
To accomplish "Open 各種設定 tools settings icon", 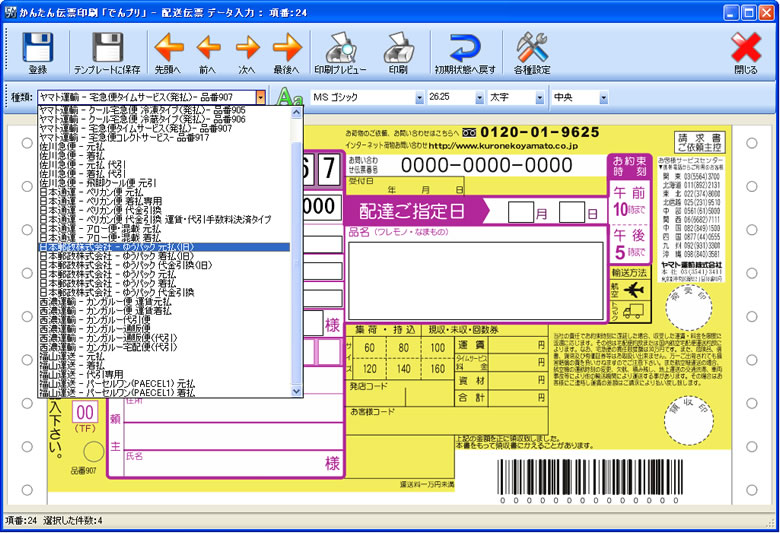I will pos(532,47).
